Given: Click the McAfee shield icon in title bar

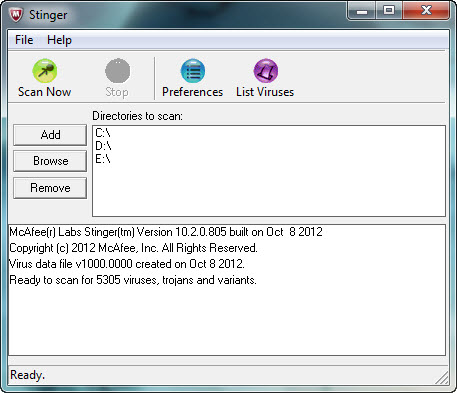Looking at the screenshot, I should click(x=16, y=15).
